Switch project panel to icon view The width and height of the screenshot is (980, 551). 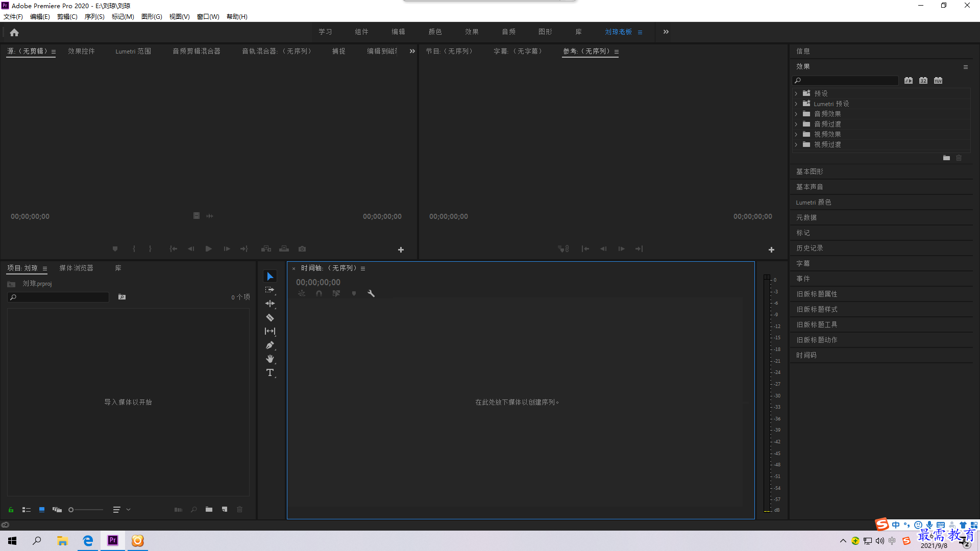tap(42, 510)
